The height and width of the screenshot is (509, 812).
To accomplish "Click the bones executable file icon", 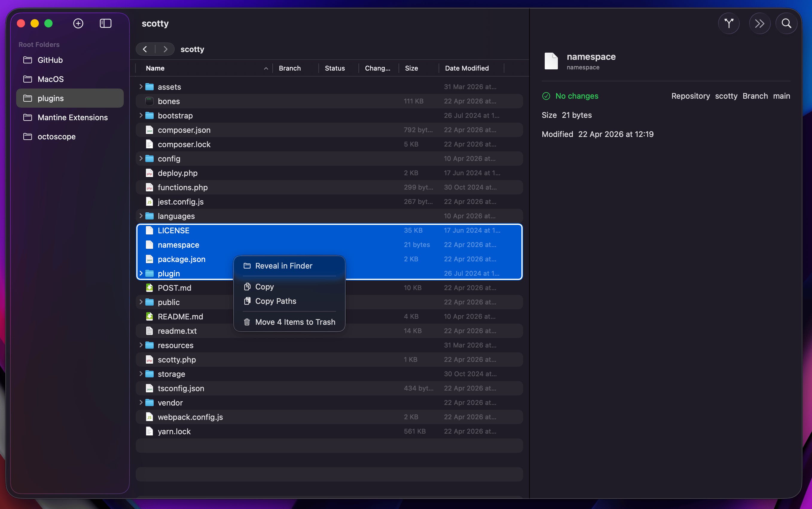I will [x=149, y=101].
